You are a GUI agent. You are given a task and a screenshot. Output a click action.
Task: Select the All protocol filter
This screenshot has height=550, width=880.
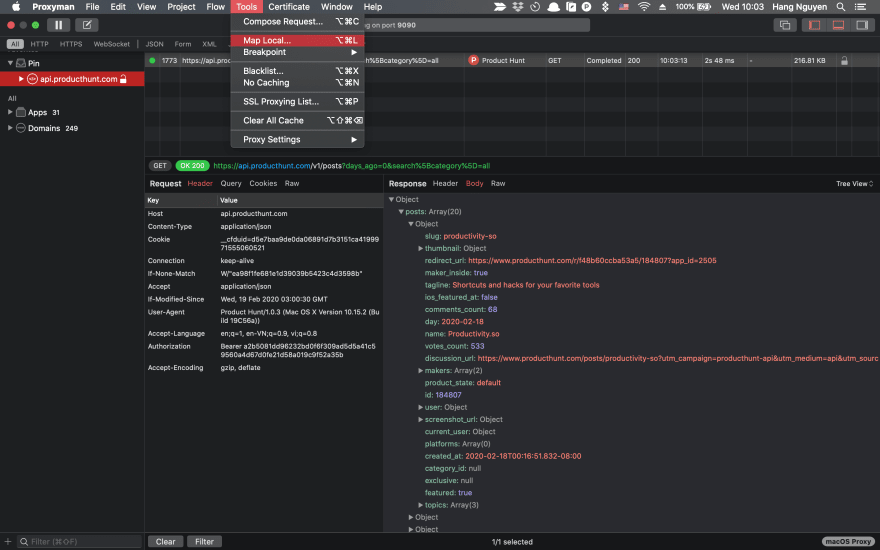pyautogui.click(x=15, y=44)
